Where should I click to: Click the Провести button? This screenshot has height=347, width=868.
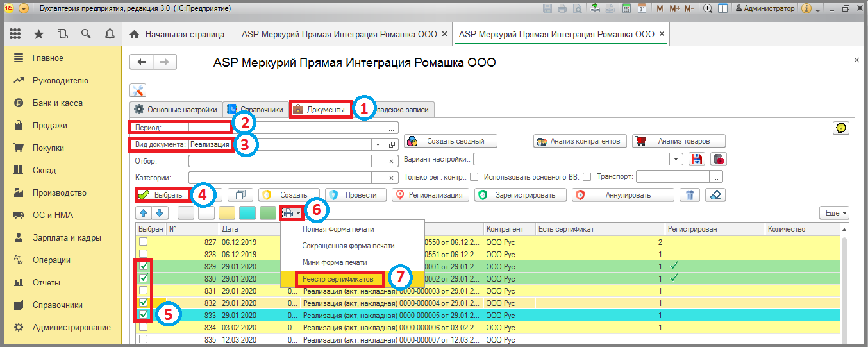(356, 195)
